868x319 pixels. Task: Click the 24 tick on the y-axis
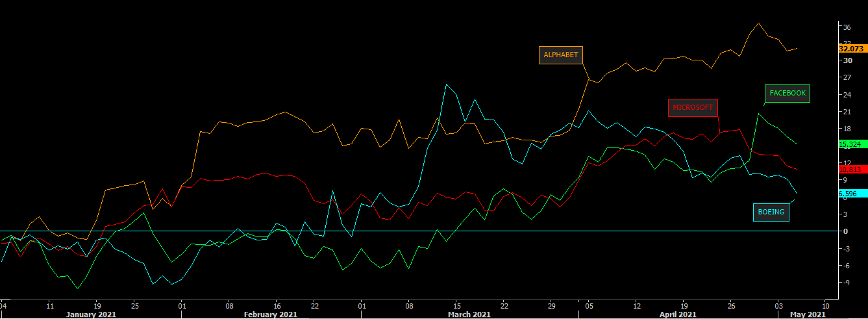coord(847,95)
